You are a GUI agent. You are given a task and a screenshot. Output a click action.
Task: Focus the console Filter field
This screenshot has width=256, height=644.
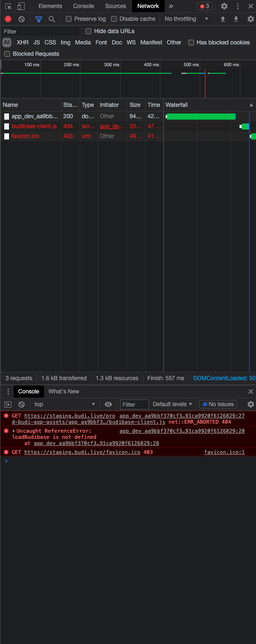pos(134,404)
